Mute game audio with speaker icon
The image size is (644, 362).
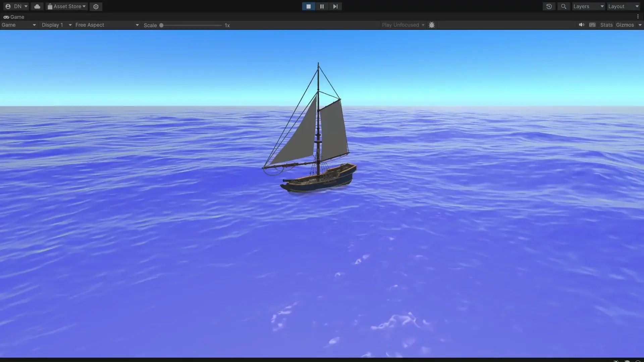point(581,25)
